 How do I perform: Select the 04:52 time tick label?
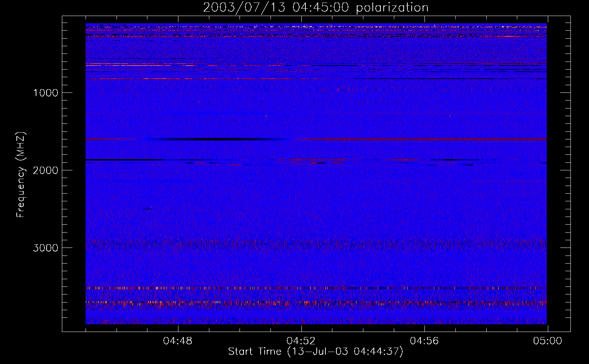click(x=301, y=341)
